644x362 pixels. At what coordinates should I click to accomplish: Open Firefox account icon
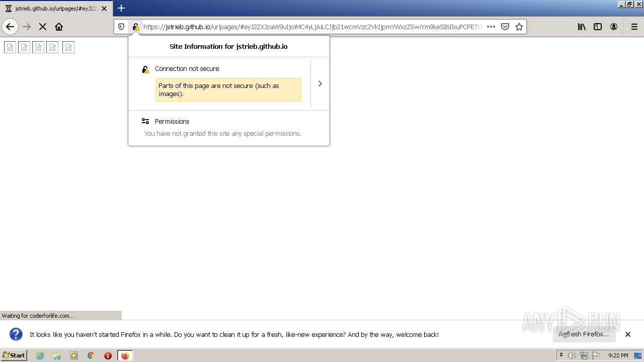point(614,27)
